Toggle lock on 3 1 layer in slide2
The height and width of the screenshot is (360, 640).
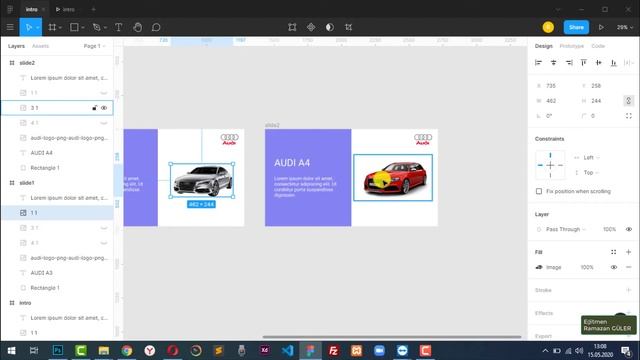tap(94, 108)
